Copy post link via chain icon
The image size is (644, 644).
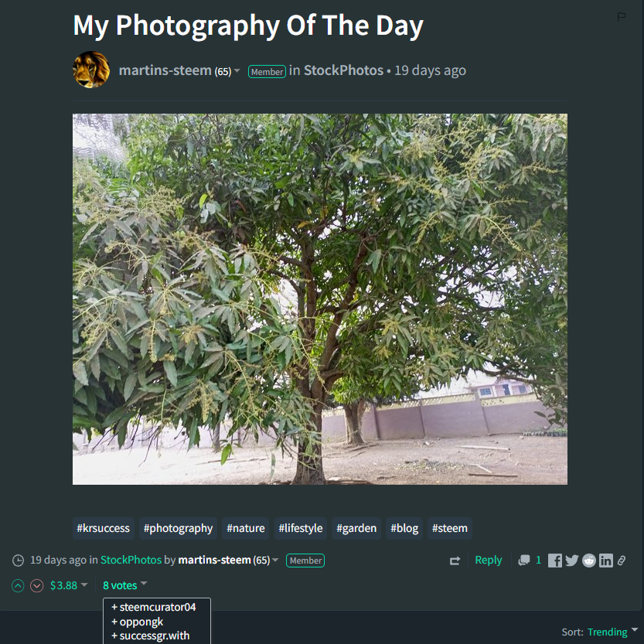tap(622, 561)
